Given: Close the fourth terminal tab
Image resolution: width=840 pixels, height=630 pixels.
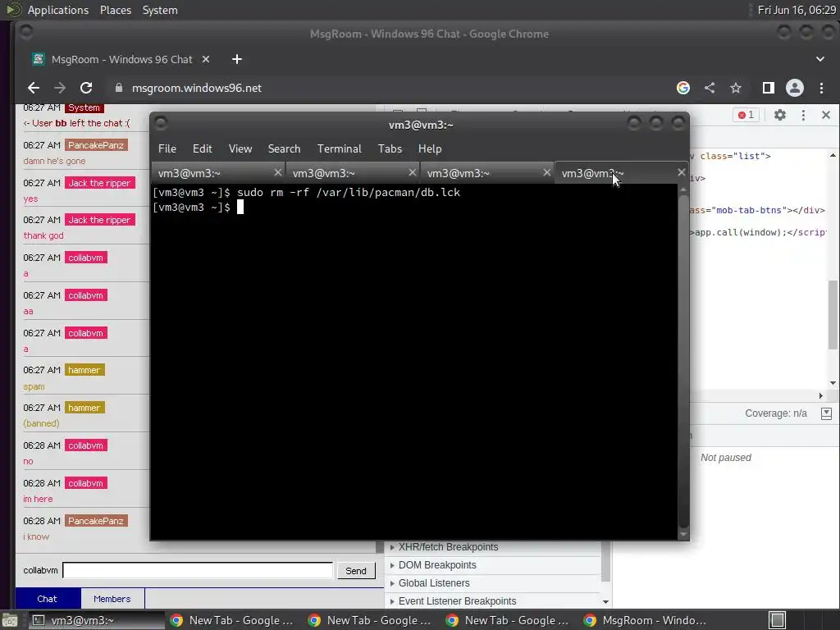Looking at the screenshot, I should [x=681, y=172].
